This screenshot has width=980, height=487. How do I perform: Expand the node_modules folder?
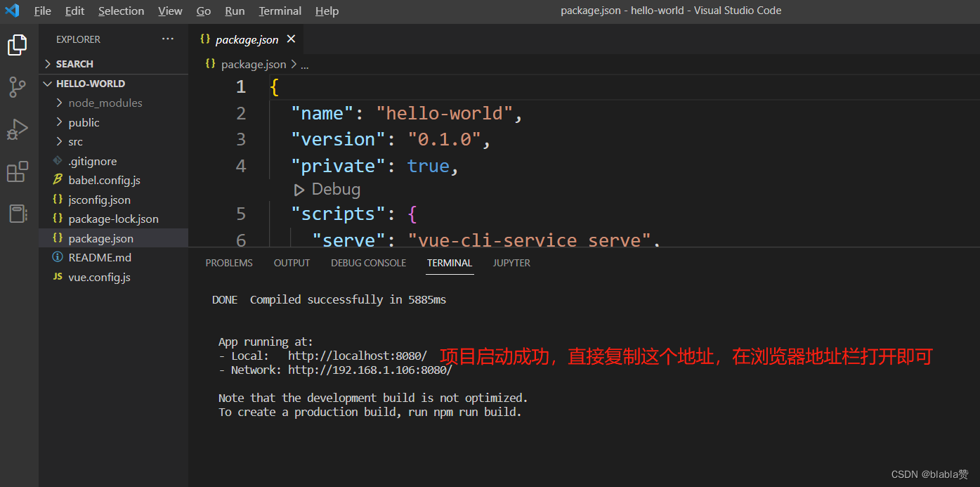(x=105, y=103)
